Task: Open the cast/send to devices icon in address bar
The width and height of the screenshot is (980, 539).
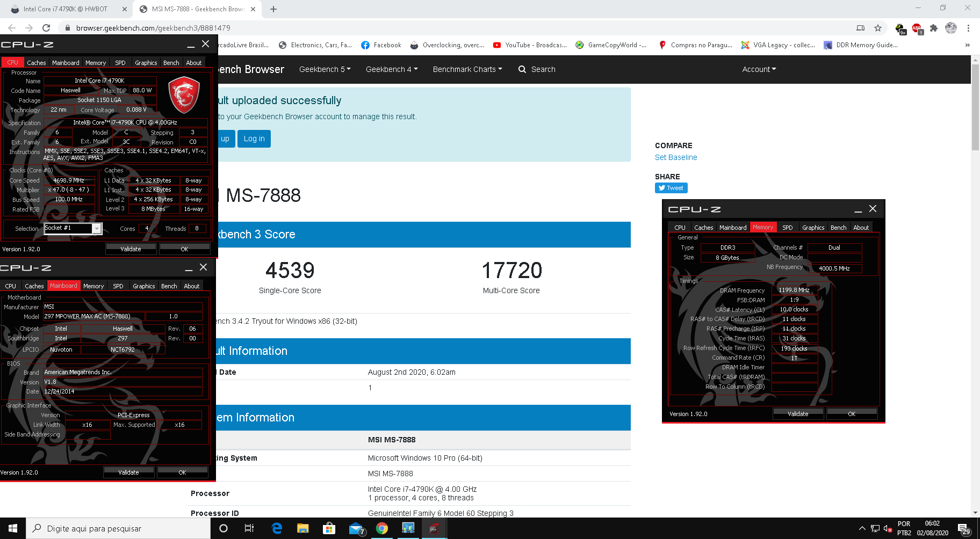Action: coord(861,28)
